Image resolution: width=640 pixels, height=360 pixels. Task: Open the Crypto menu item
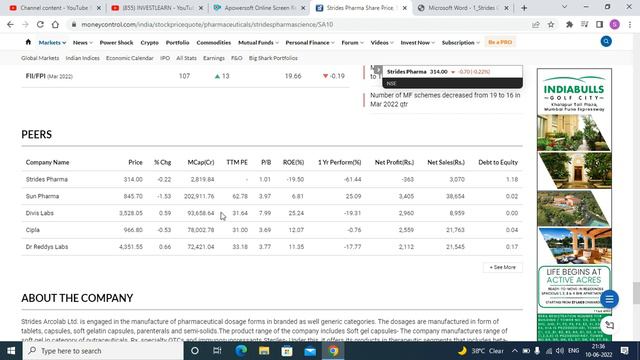149,42
